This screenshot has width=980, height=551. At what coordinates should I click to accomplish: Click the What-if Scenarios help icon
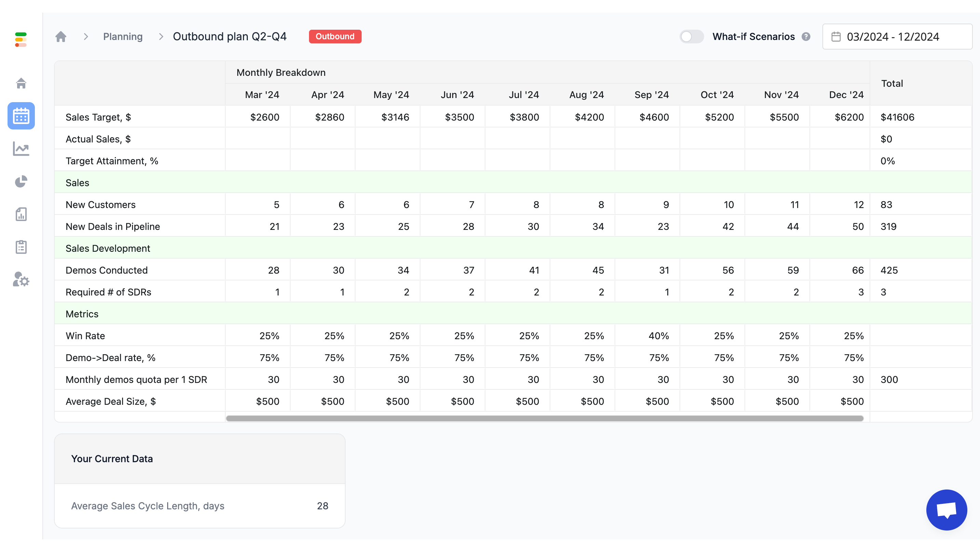click(x=806, y=37)
